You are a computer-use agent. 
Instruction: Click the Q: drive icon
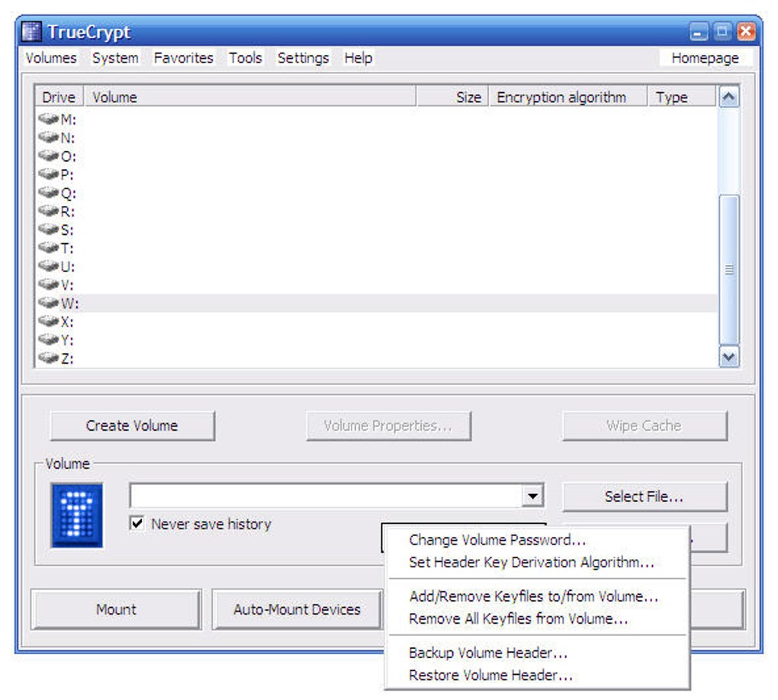click(48, 192)
